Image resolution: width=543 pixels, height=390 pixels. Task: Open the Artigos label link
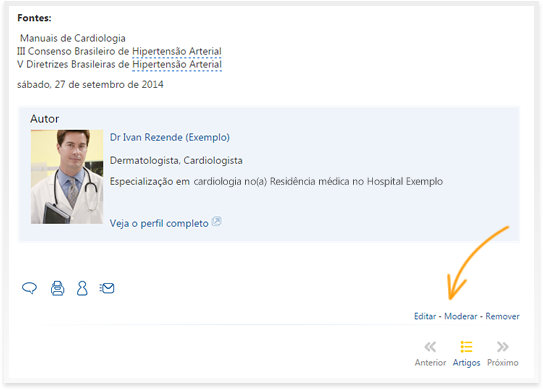pyautogui.click(x=466, y=363)
